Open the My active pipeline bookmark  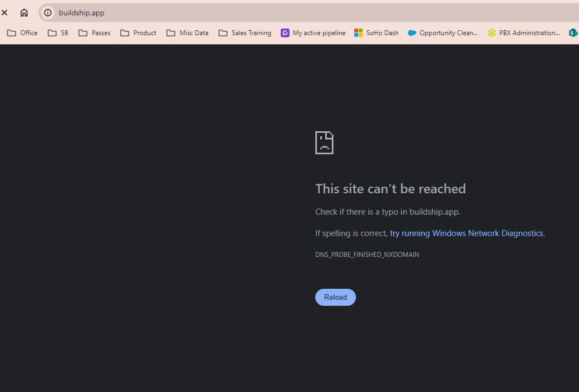coord(313,33)
